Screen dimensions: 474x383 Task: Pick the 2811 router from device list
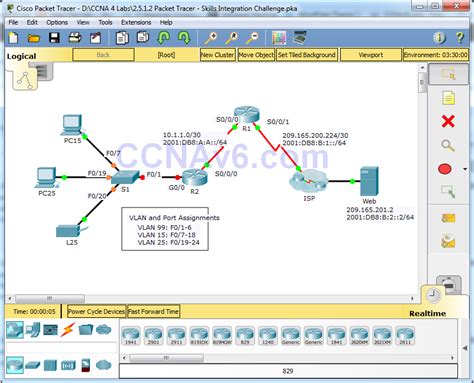(x=405, y=336)
